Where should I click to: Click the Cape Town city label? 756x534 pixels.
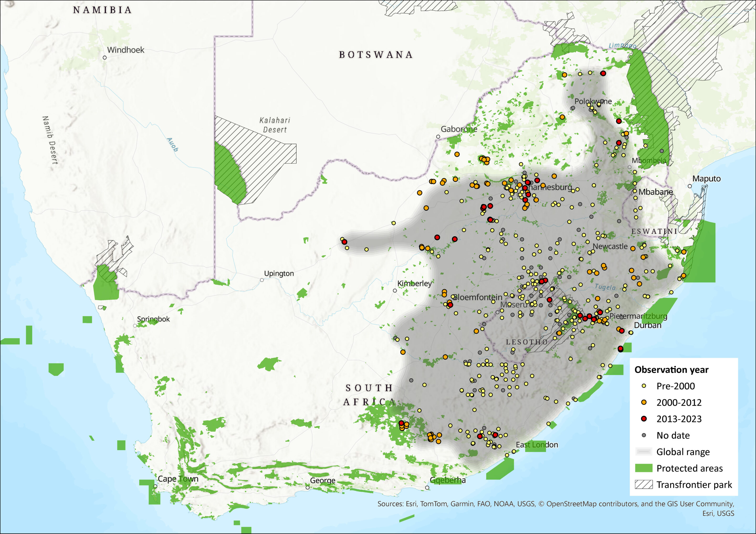178,479
